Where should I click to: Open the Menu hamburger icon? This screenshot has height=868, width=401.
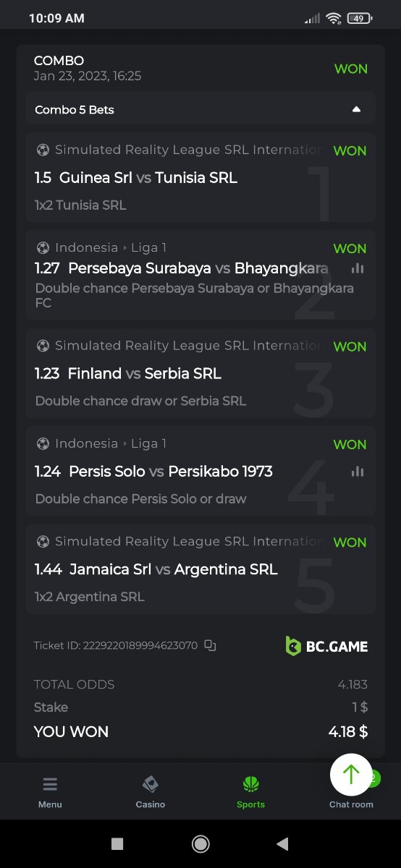click(50, 784)
